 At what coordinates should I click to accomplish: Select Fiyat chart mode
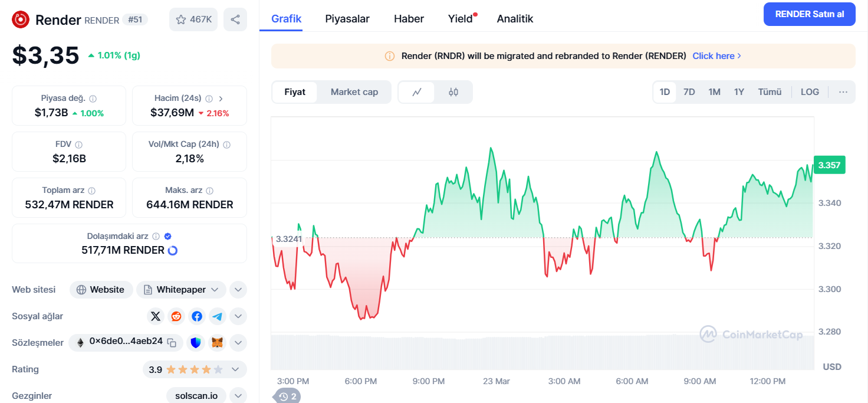pyautogui.click(x=295, y=92)
